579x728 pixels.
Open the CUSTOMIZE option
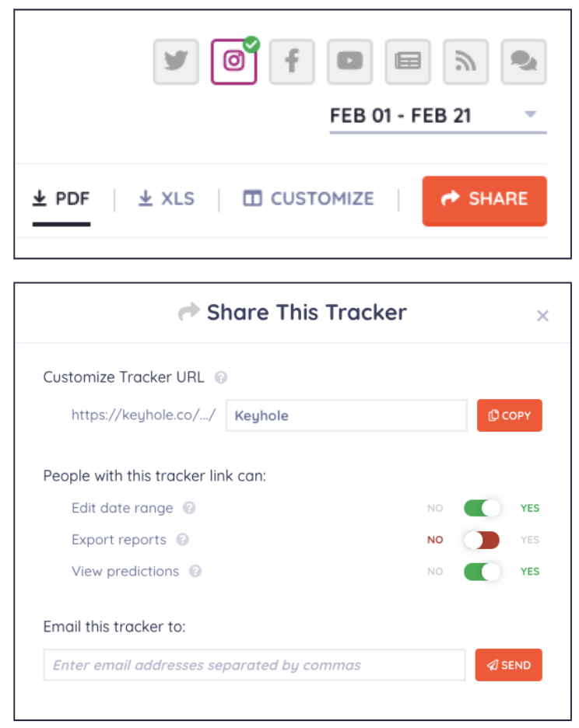pos(308,199)
